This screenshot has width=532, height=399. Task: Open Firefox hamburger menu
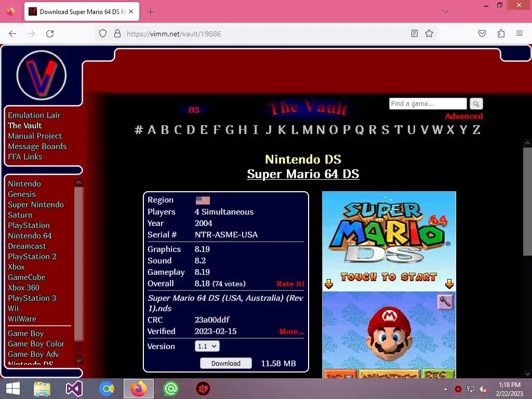click(x=520, y=33)
